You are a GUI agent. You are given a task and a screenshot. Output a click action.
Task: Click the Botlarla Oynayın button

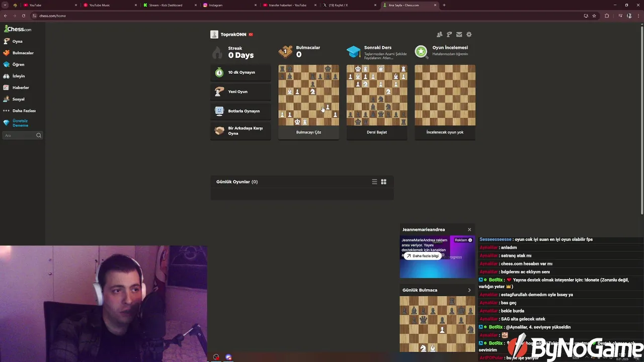click(240, 111)
